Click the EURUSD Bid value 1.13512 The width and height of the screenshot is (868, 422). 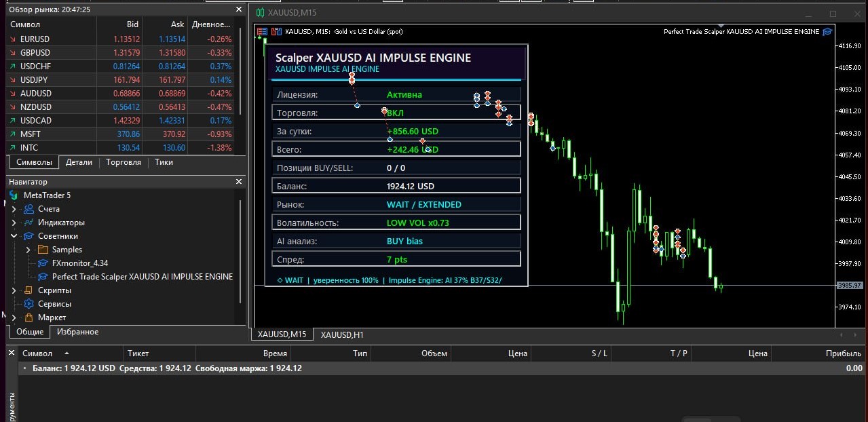click(128, 39)
